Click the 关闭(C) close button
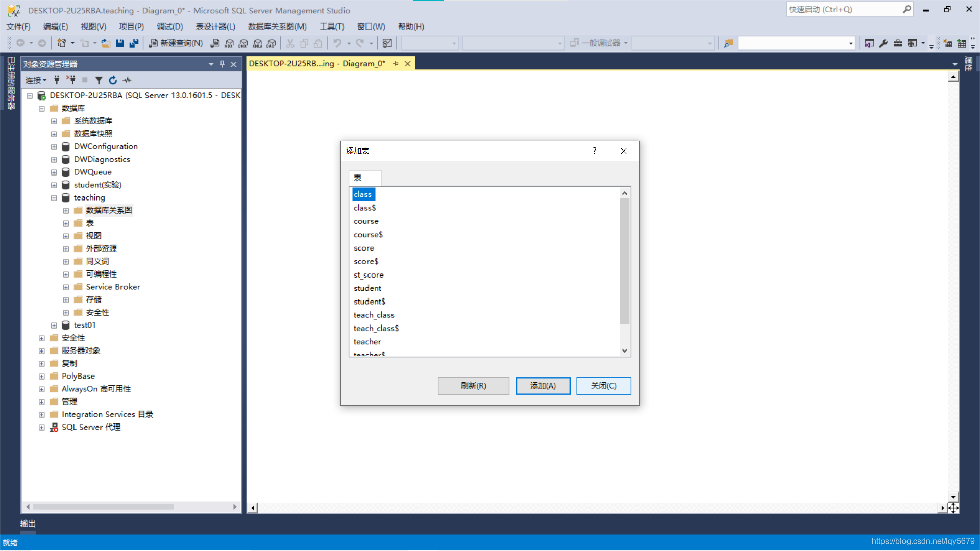Image resolution: width=980 pixels, height=551 pixels. coord(603,386)
